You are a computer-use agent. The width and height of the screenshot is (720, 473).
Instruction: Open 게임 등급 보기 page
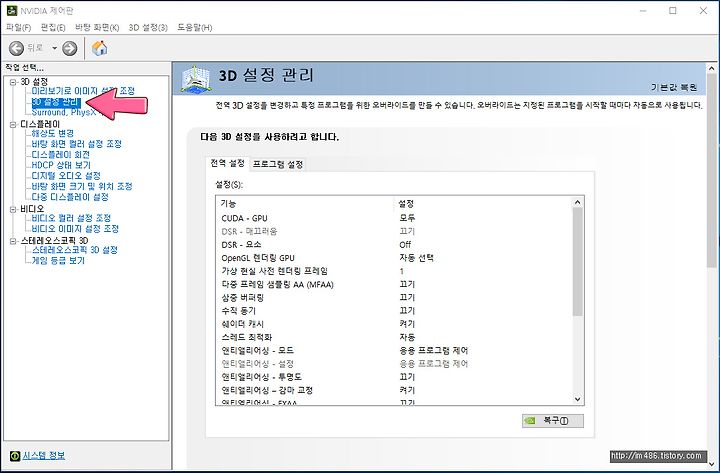tap(58, 260)
